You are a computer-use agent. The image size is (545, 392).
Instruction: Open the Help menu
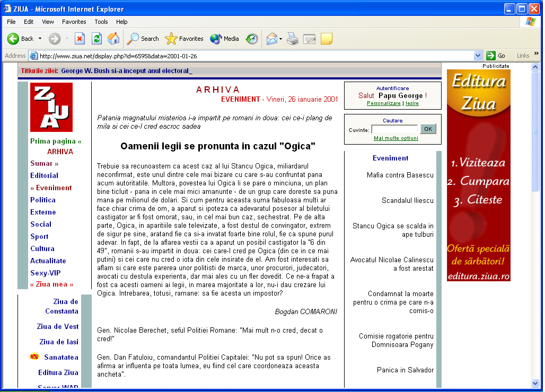click(x=121, y=22)
